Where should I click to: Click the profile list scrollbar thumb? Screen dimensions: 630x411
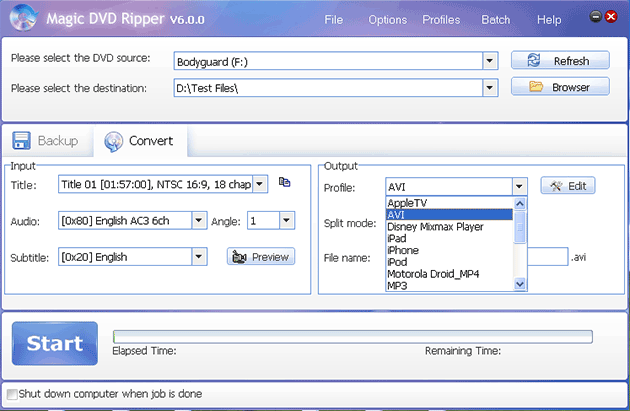tap(520, 227)
